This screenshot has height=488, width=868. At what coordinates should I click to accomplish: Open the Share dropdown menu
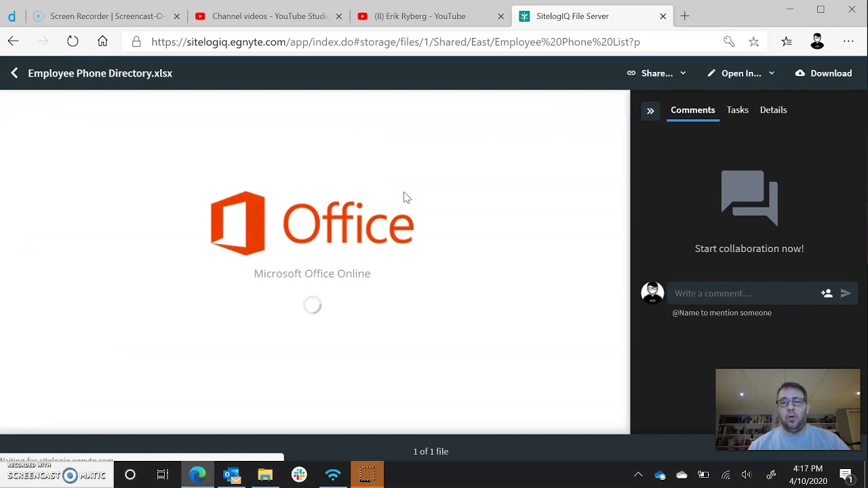coord(657,73)
